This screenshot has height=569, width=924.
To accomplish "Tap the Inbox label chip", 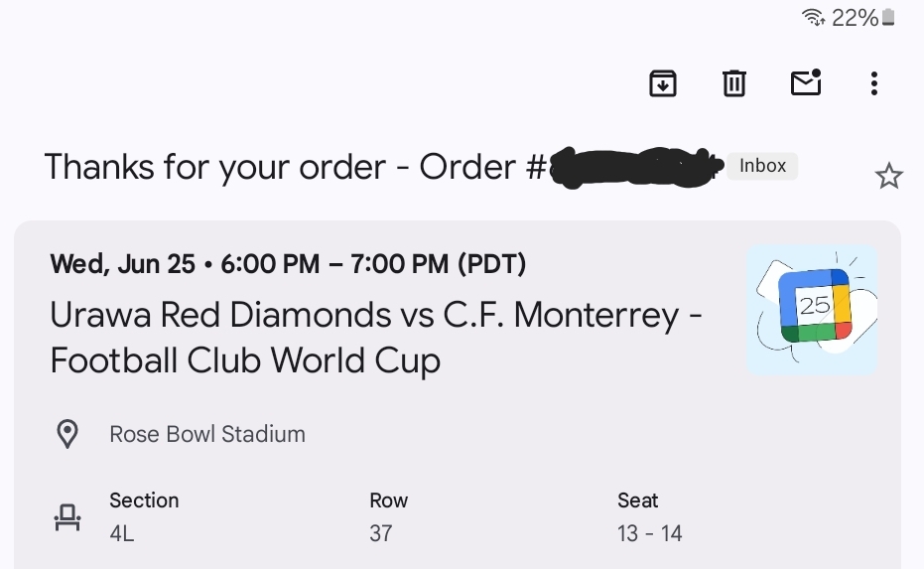I will pos(762,166).
